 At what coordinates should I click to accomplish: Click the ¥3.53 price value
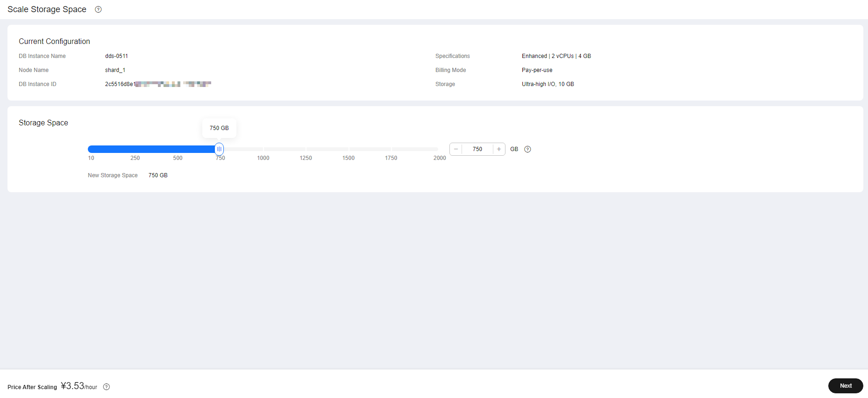(72, 386)
